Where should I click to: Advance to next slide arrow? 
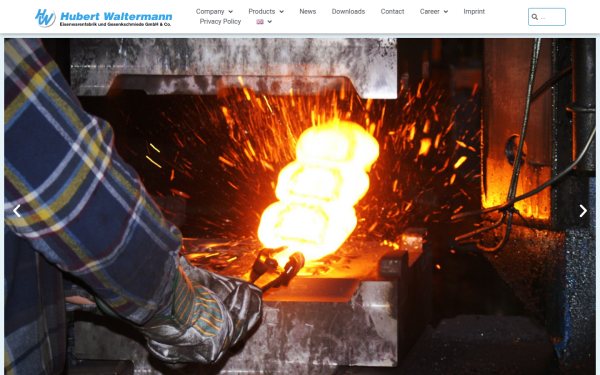(583, 210)
